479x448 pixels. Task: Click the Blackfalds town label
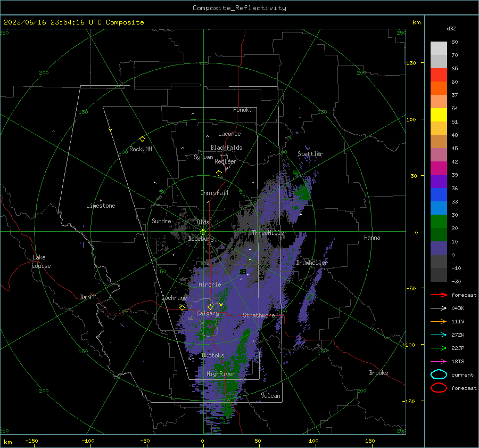pos(226,148)
